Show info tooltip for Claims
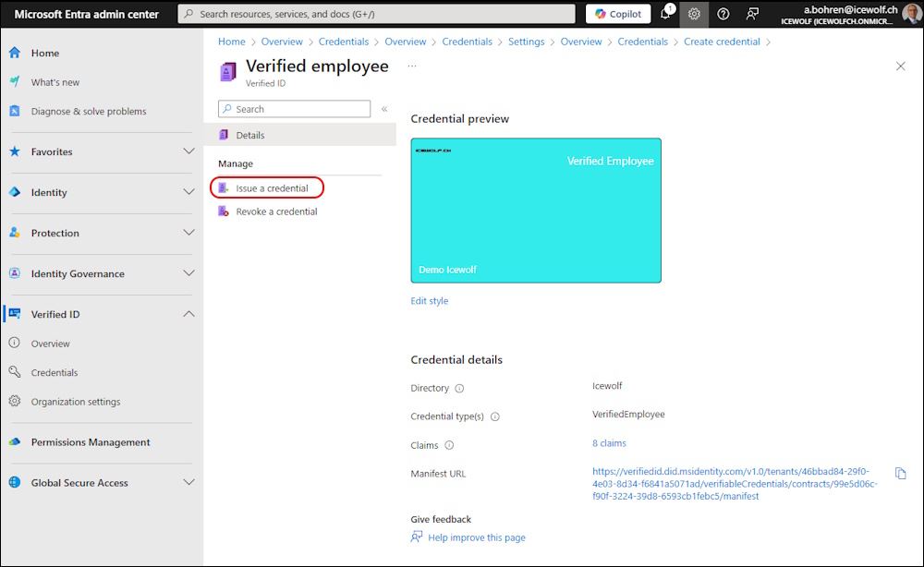This screenshot has height=567, width=924. click(449, 446)
